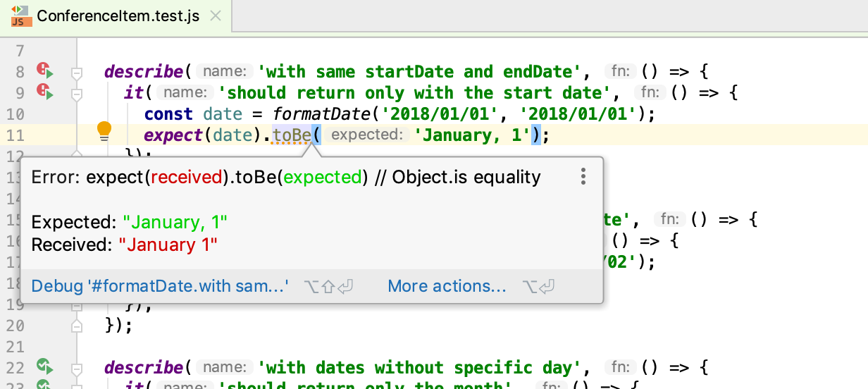Click line number 21 in the gutter

pos(14,347)
